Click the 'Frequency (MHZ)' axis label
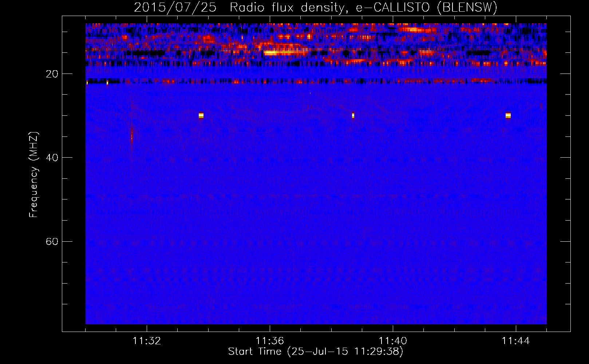Screen dimensions: 589x364 point(33,175)
